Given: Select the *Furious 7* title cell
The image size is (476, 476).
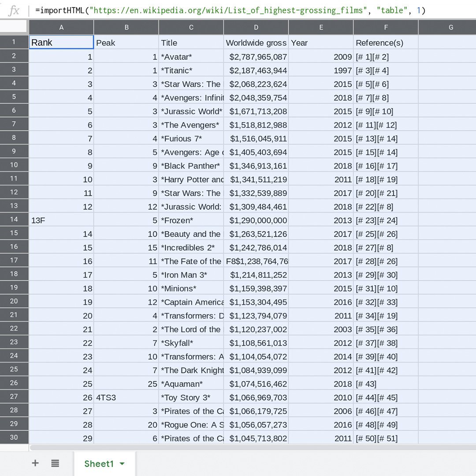Looking at the screenshot, I should click(x=191, y=138).
